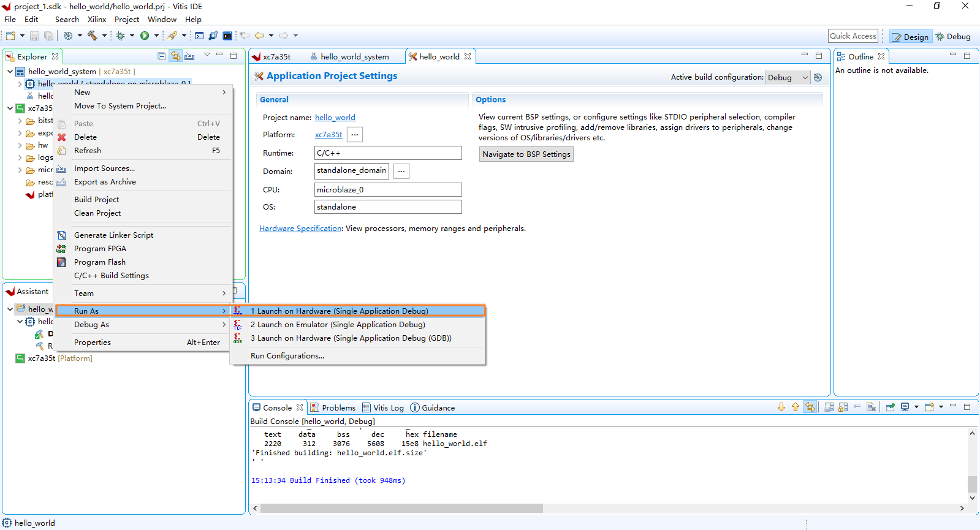Click the Build hammer icon in toolbar
This screenshot has width=980, height=530.
pyautogui.click(x=93, y=36)
